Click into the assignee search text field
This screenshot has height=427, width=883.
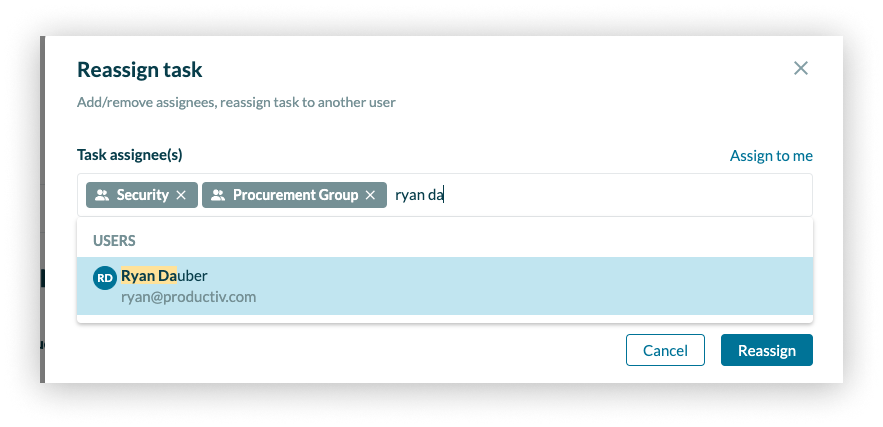[620, 195]
